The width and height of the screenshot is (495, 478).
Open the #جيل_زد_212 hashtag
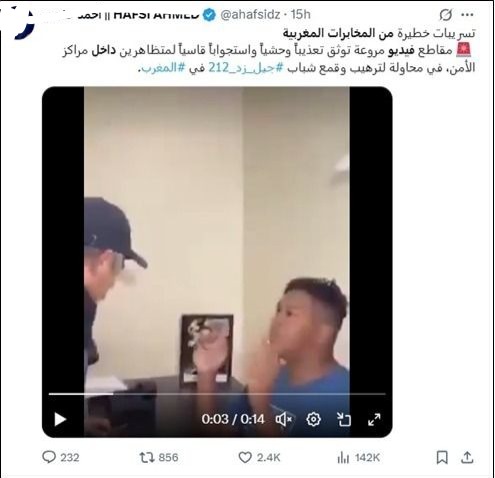pos(246,68)
